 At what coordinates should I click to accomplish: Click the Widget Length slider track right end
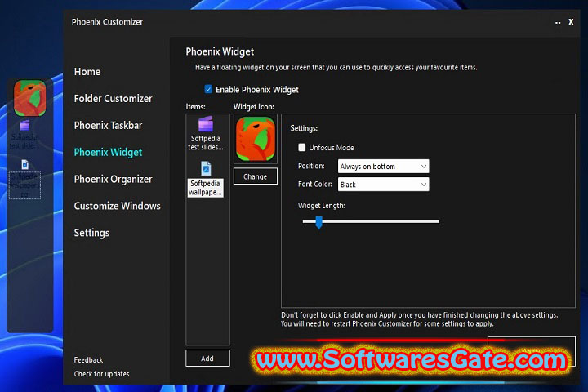click(437, 221)
